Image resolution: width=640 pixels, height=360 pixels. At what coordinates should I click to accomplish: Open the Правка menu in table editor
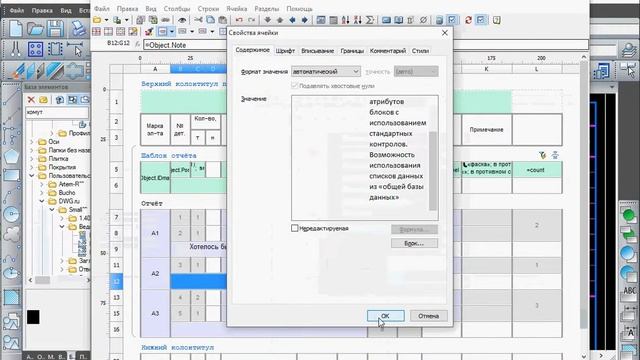click(127, 9)
